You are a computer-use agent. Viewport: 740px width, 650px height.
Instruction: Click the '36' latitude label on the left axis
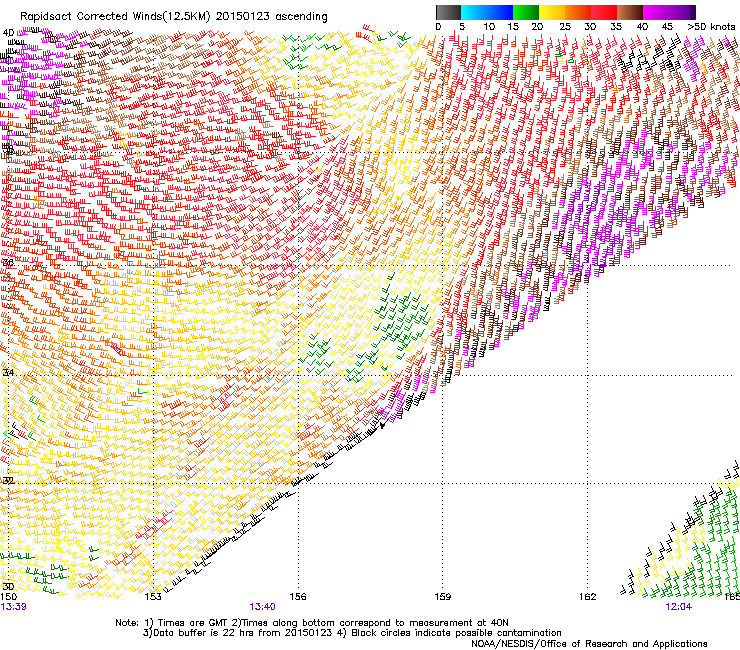click(x=8, y=262)
